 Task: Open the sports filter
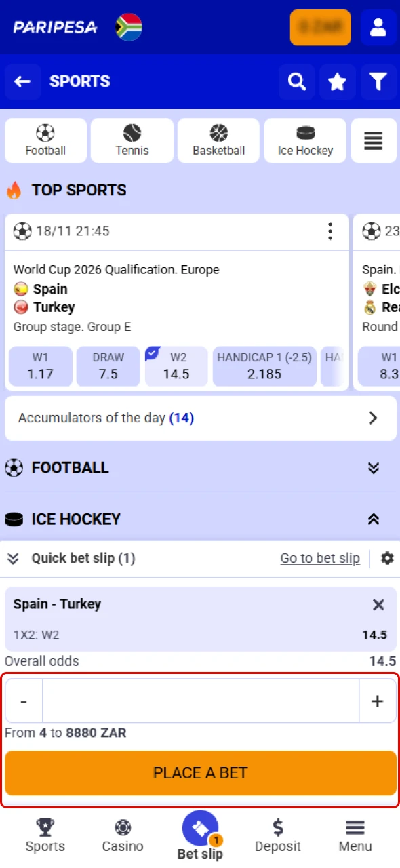pyautogui.click(x=378, y=81)
